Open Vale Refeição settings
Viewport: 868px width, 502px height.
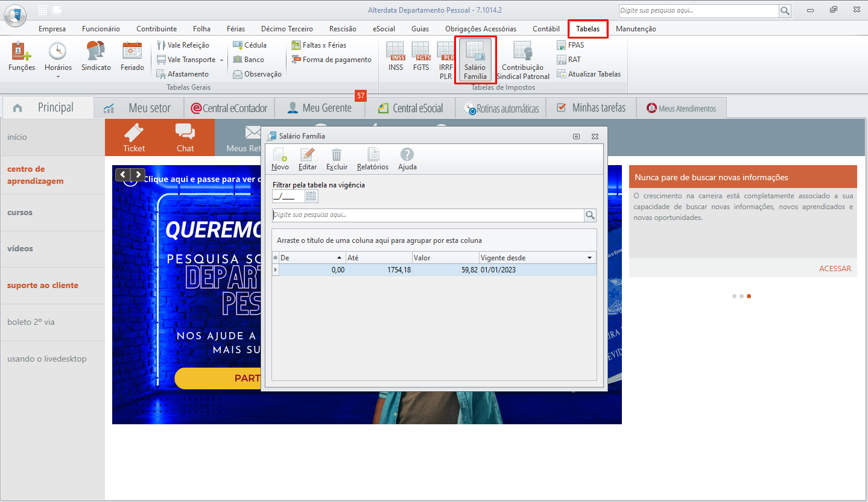click(183, 45)
